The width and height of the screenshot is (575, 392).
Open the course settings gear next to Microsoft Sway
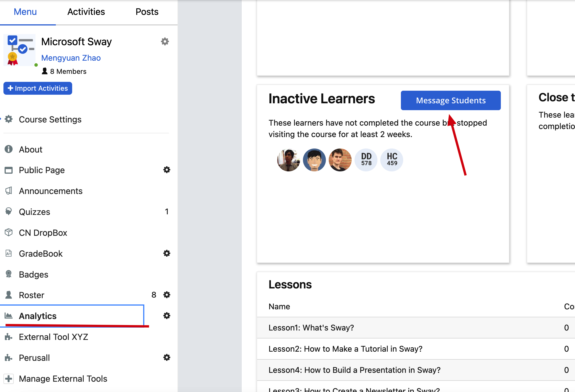point(165,41)
